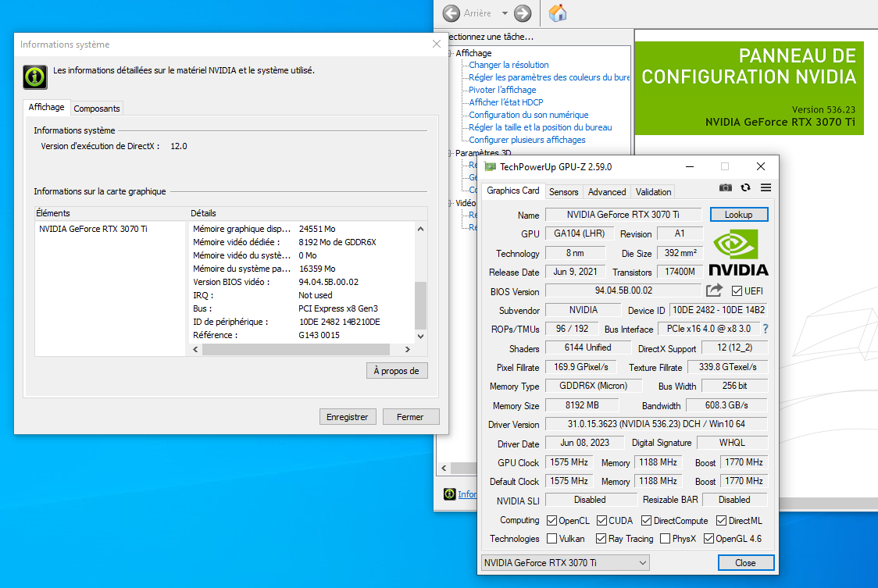
Task: Click the GPU-Z refresh icon
Action: click(746, 187)
